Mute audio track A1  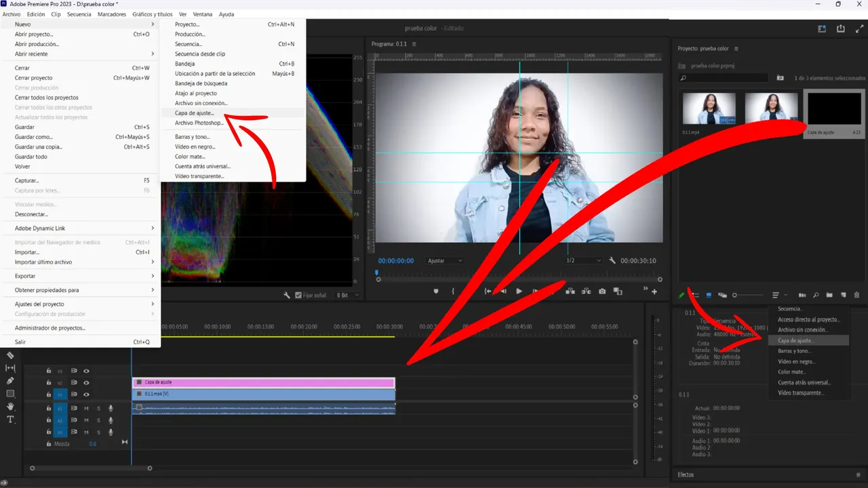tap(86, 409)
